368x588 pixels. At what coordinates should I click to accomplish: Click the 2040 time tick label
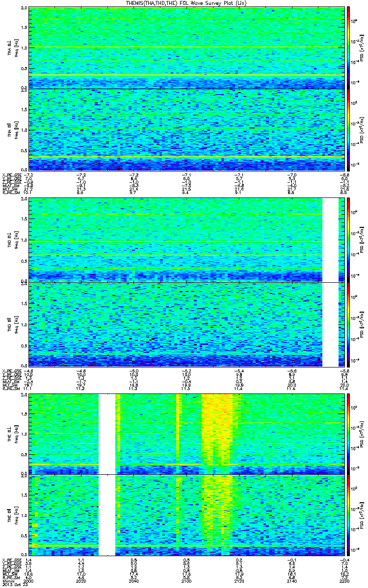click(134, 581)
